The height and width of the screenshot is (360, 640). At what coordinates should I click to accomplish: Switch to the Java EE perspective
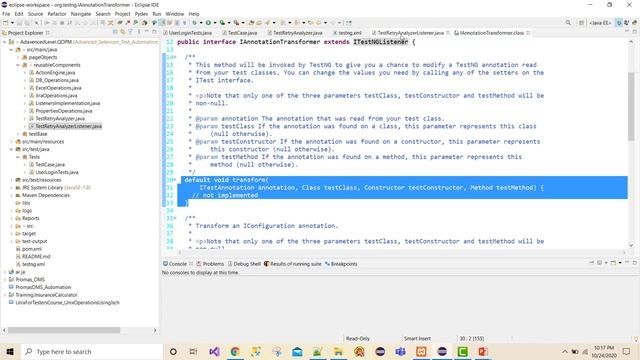600,23
